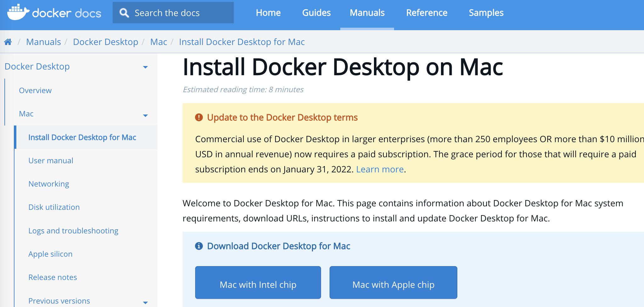The image size is (644, 307).
Task: Click the Download Docker Desktop for Mac heading
Action: tap(279, 246)
